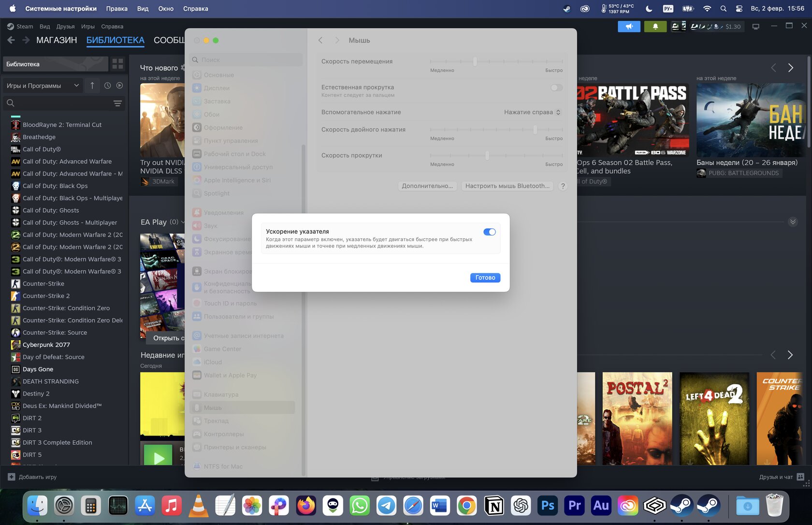Click Steam Big Picture monitor icon
812x525 pixels.
click(x=756, y=27)
